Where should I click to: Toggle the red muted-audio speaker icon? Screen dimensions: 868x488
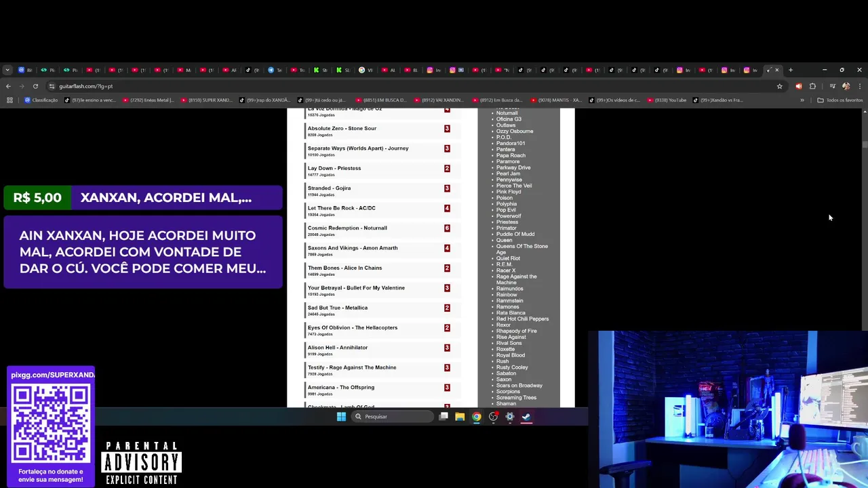point(799,86)
